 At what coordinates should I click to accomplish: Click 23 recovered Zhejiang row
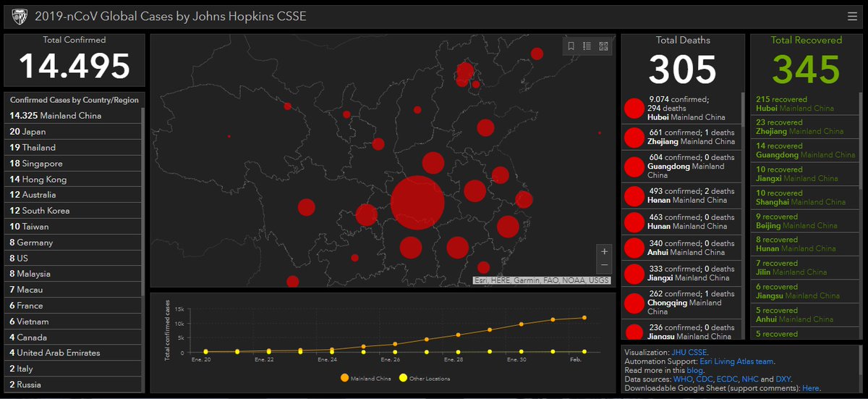805,127
